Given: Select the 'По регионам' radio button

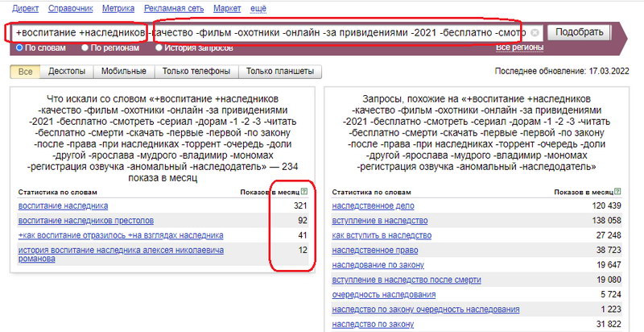Looking at the screenshot, I should pyautogui.click(x=85, y=48).
